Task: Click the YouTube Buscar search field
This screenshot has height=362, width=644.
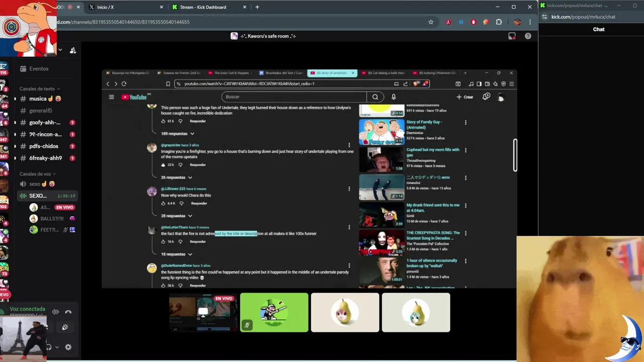Action: coord(294,97)
